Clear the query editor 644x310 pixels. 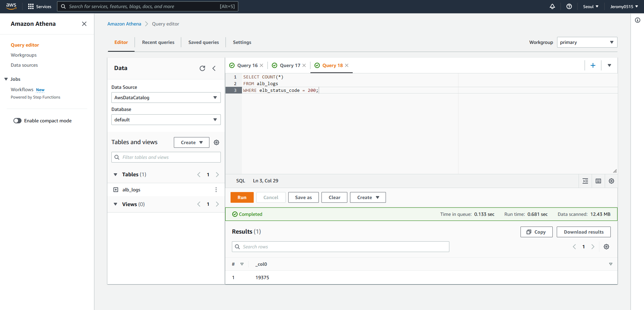(x=334, y=197)
